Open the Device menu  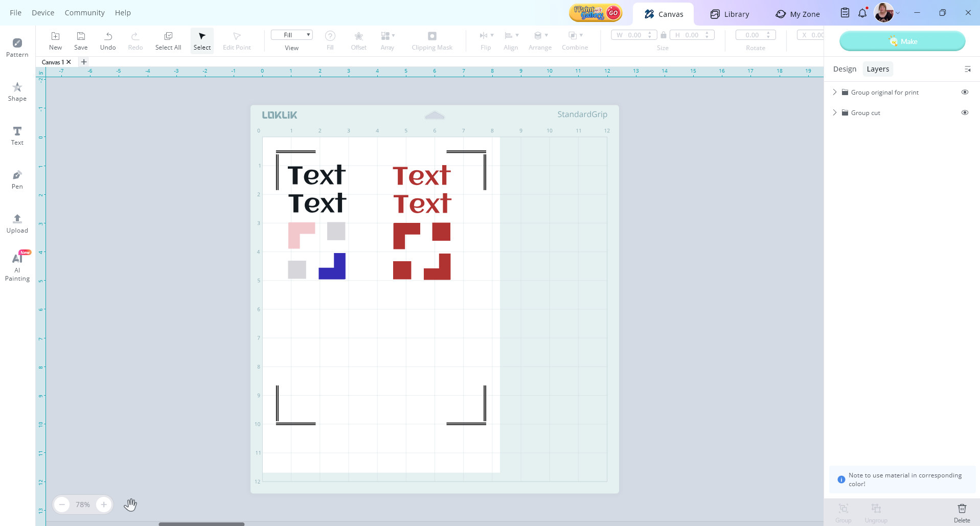43,13
